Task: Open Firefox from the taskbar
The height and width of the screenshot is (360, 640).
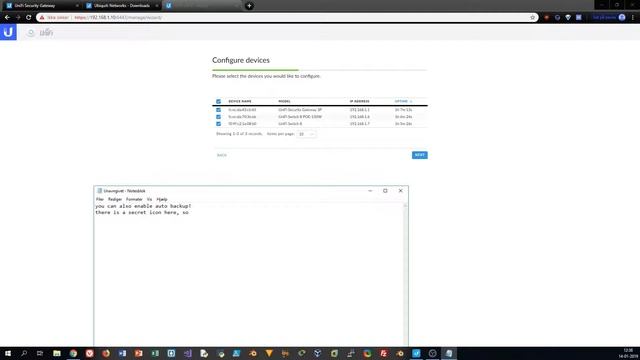Action: 106,353
